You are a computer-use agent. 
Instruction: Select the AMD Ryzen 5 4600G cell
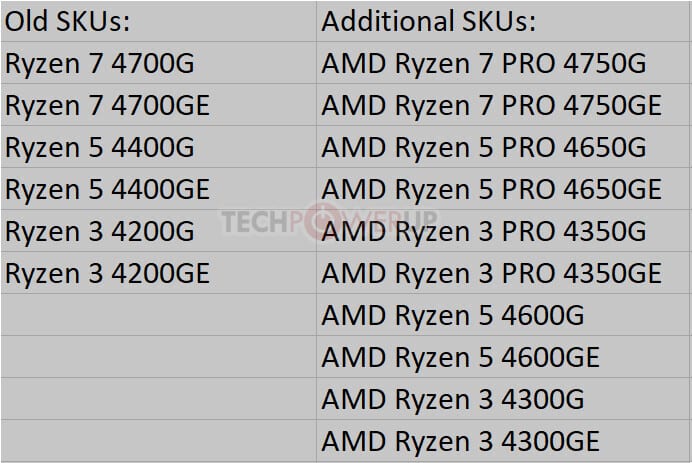452,315
